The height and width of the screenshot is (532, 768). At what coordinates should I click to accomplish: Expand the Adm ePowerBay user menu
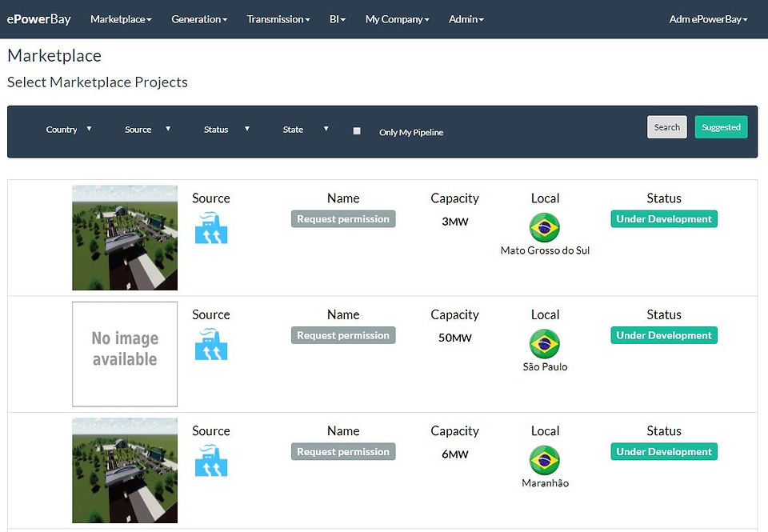[708, 19]
